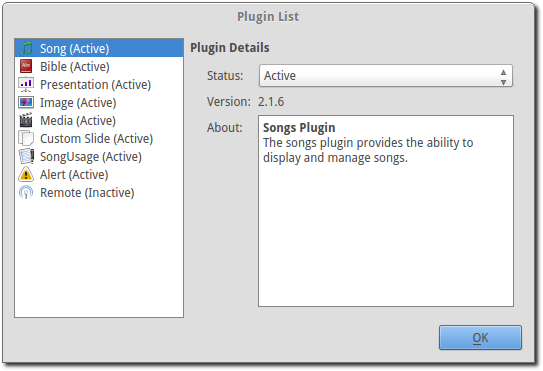Click the red Bible plugin icon
Image resolution: width=543 pixels, height=371 pixels.
tap(26, 66)
